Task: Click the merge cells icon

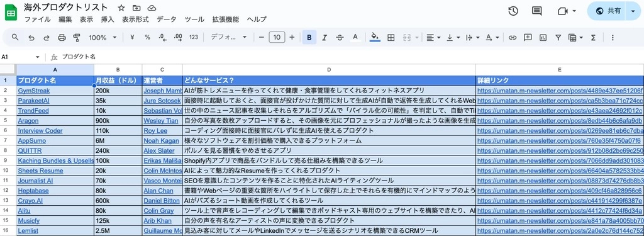Action: 407,37
